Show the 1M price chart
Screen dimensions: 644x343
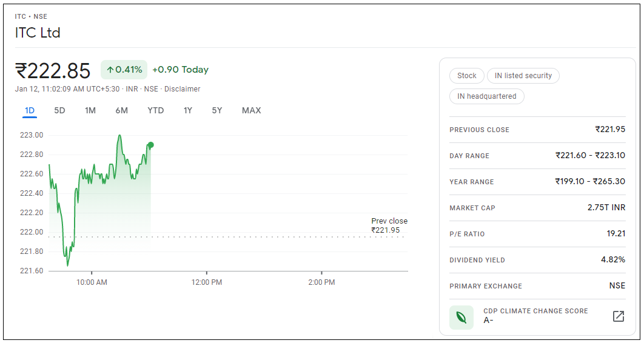tap(90, 110)
